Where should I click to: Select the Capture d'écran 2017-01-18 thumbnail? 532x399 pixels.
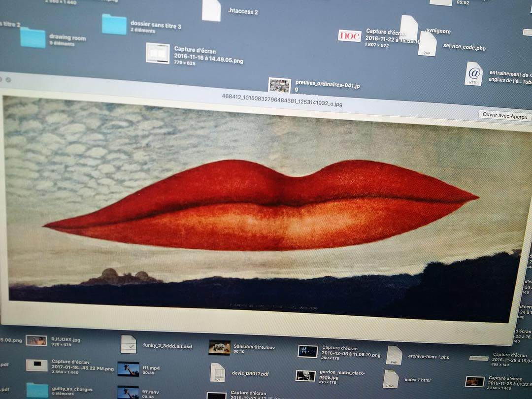[36, 366]
